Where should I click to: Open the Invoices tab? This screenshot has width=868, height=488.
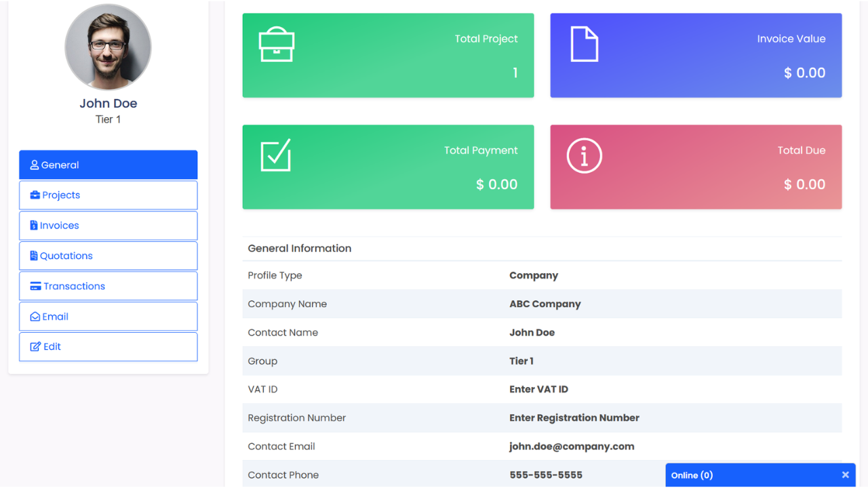tap(108, 226)
